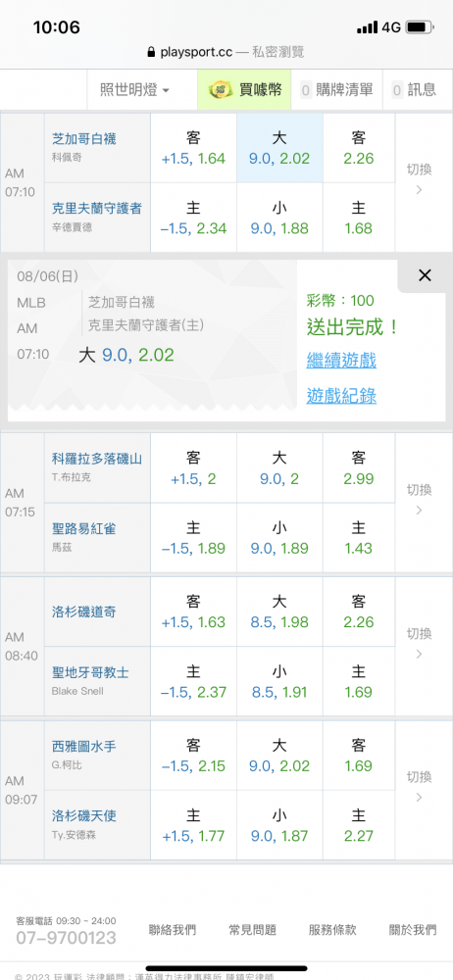Choose 主 1.69 Padres moneyline
The image size is (453, 980).
(x=359, y=681)
